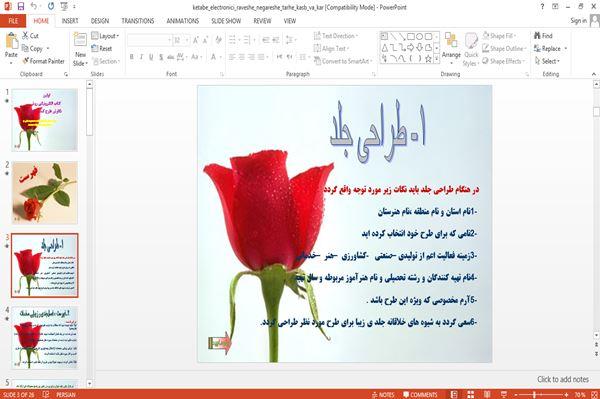600x399 pixels.
Task: Open the font size dropdown
Action: 187,40
